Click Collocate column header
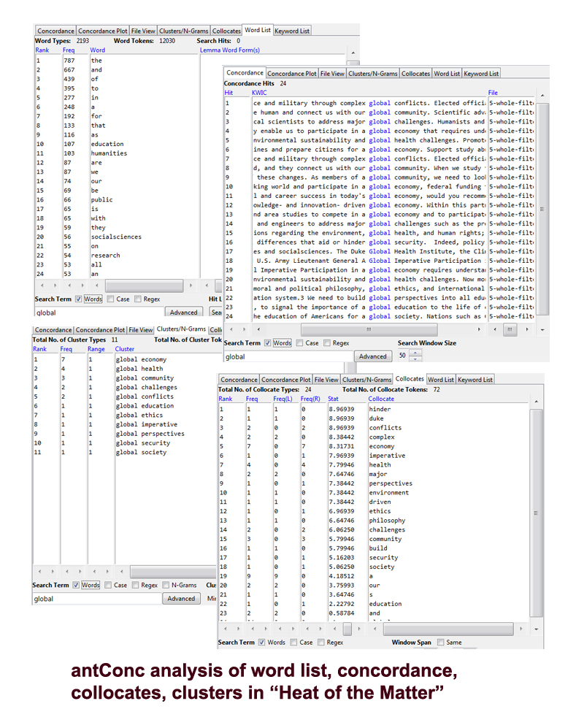 click(x=381, y=399)
